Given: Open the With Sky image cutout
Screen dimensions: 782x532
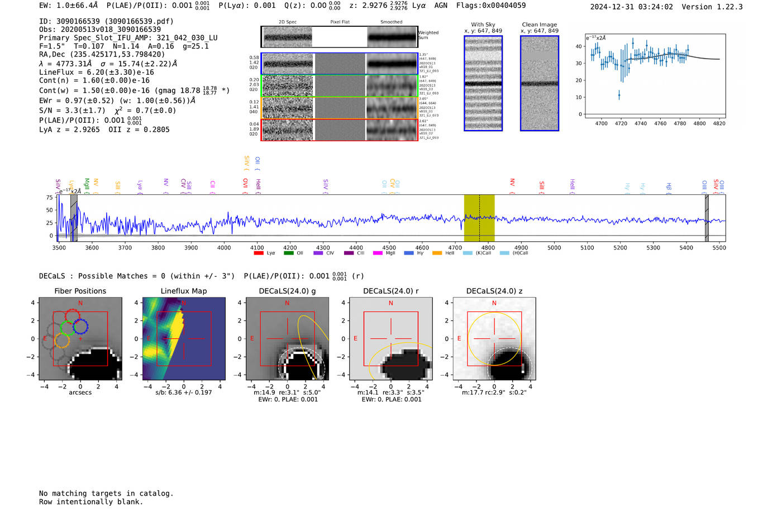Looking at the screenshot, I should point(483,83).
